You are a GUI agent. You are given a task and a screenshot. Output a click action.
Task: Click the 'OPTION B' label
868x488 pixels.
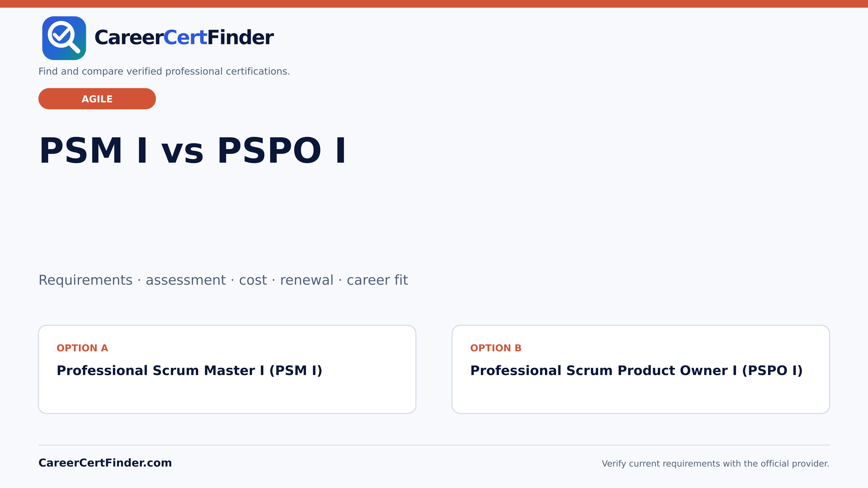496,348
